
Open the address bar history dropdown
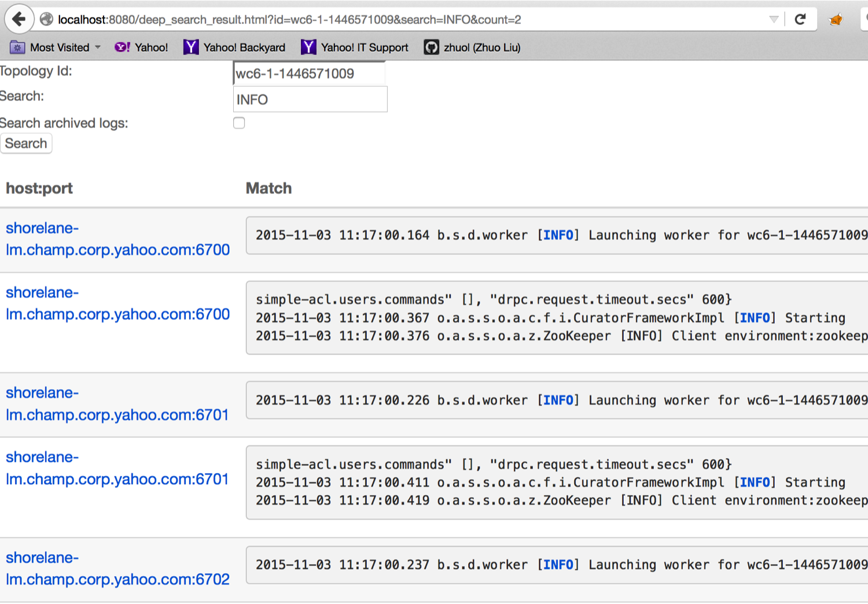click(x=775, y=19)
